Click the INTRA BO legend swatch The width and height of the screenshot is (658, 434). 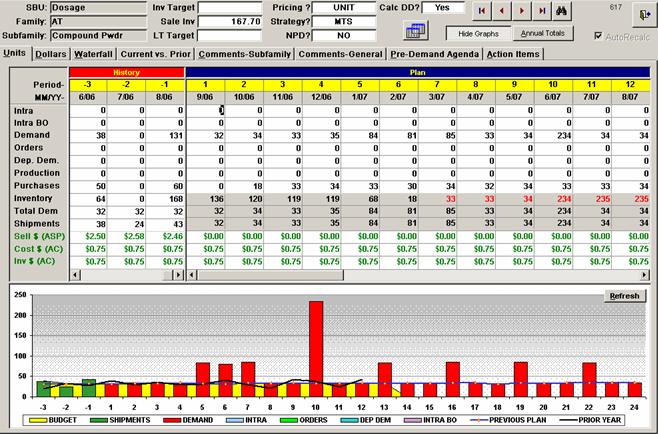[x=413, y=420]
